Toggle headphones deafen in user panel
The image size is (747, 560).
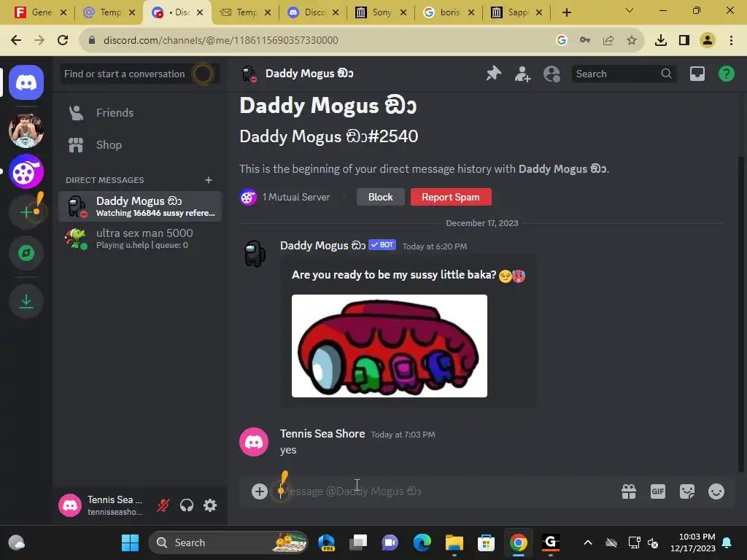point(187,505)
